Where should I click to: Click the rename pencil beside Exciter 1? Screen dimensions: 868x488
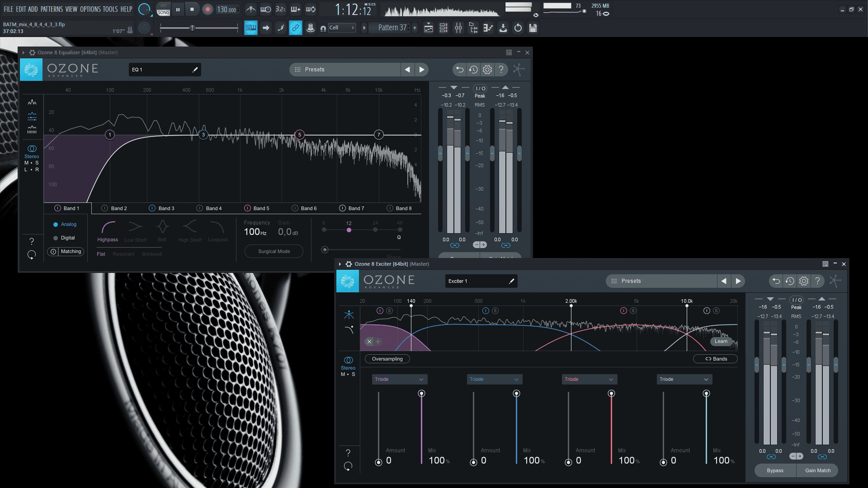(x=512, y=281)
